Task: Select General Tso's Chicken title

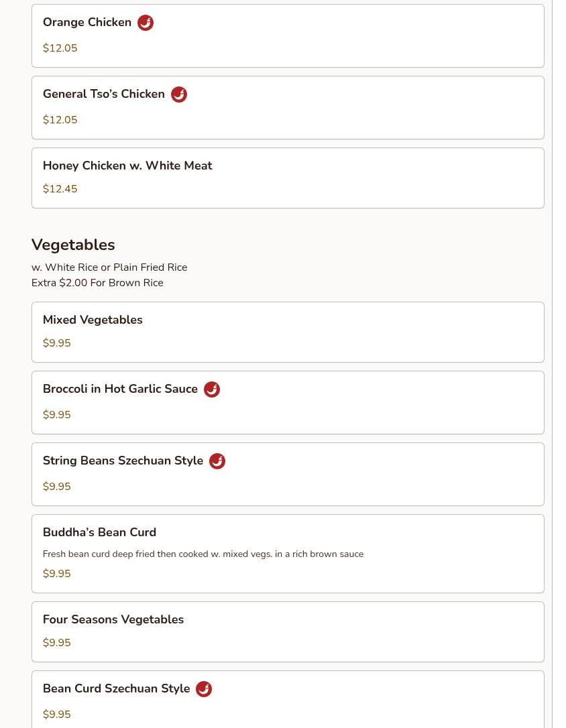Action: coord(104,95)
